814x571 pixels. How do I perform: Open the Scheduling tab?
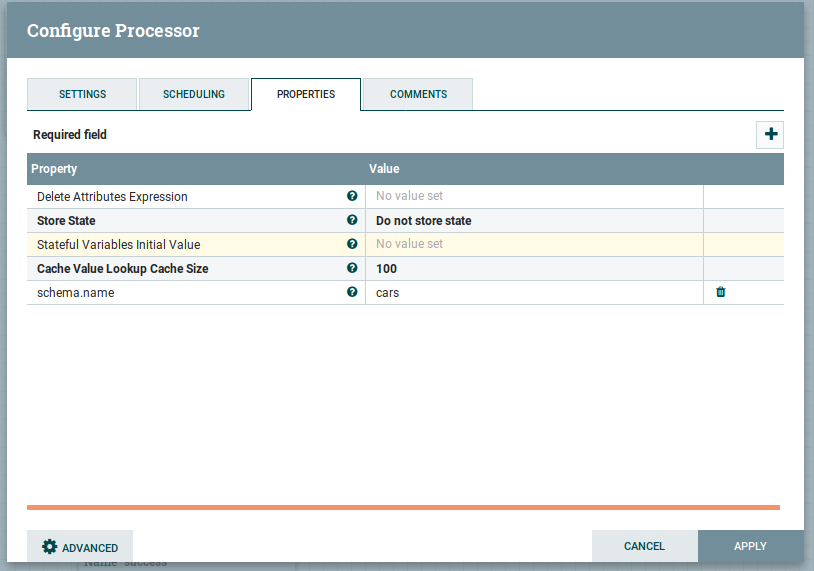(194, 94)
